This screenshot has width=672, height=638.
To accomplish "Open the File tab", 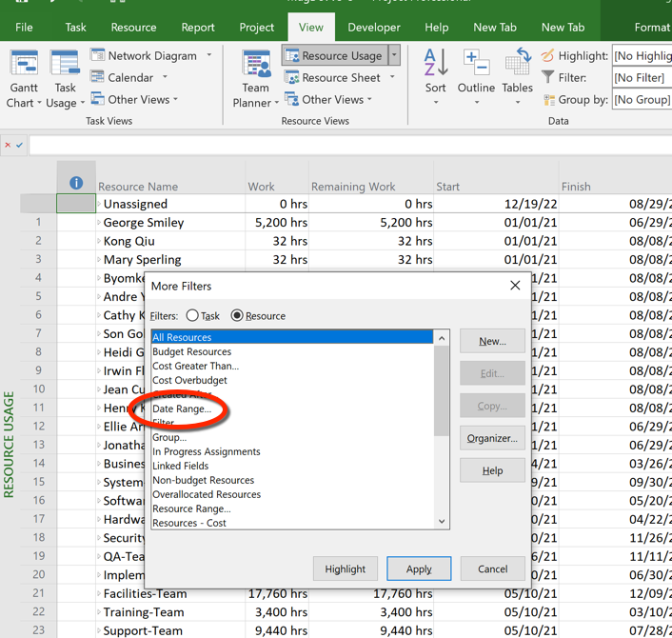I will [24, 28].
